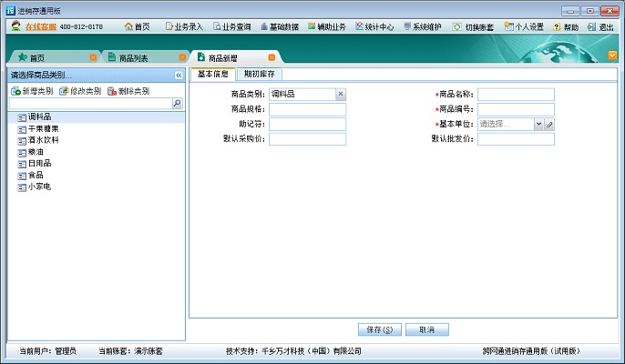Click the 修改类别 edit category icon
The image size is (625, 364).
64,92
